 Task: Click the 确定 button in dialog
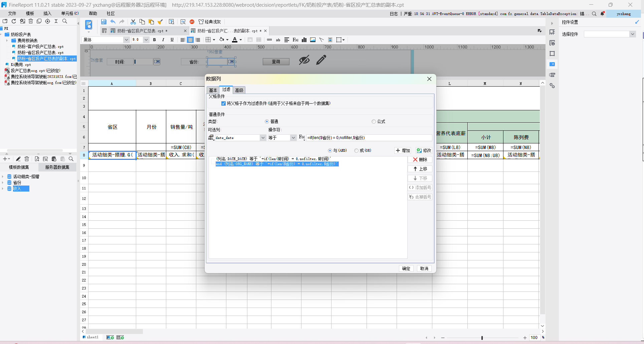point(406,269)
